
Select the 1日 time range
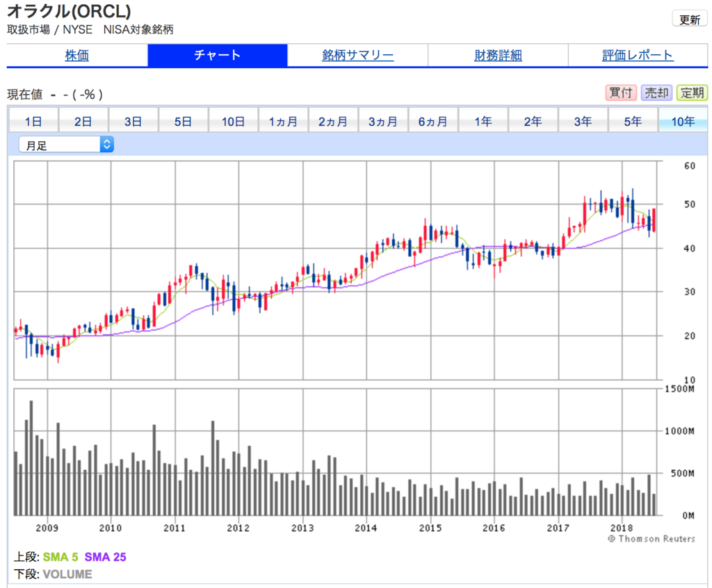(x=33, y=120)
